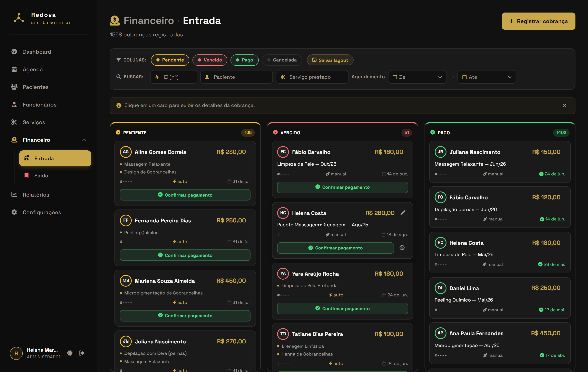The image size is (588, 372).
Task: Click the green check icon in Pago header
Action: pos(433,133)
